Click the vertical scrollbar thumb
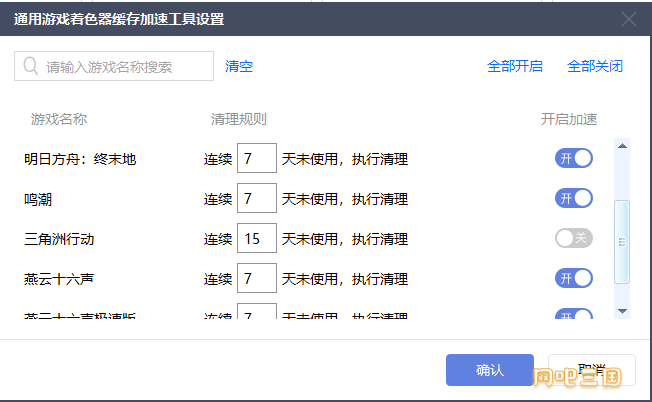652x402 pixels. (622, 242)
